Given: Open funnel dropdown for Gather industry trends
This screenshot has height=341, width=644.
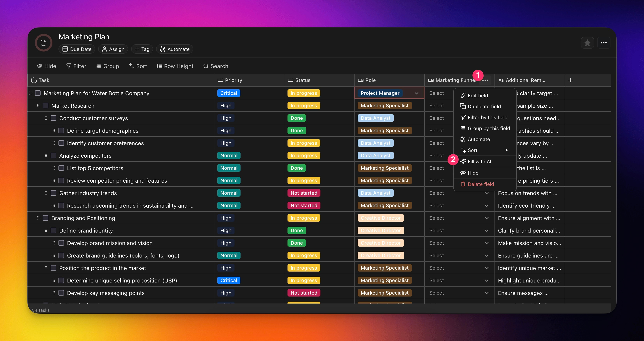Looking at the screenshot, I should (487, 193).
